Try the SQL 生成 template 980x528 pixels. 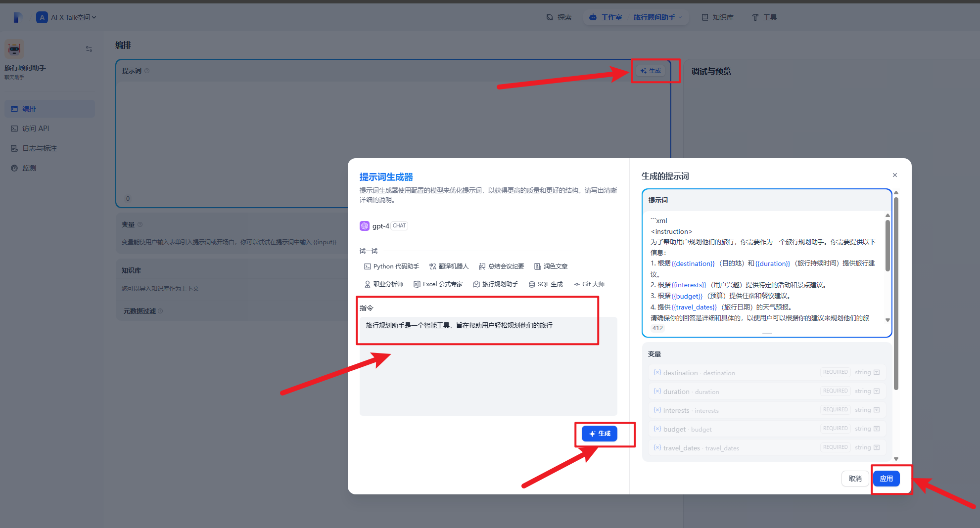pyautogui.click(x=546, y=284)
